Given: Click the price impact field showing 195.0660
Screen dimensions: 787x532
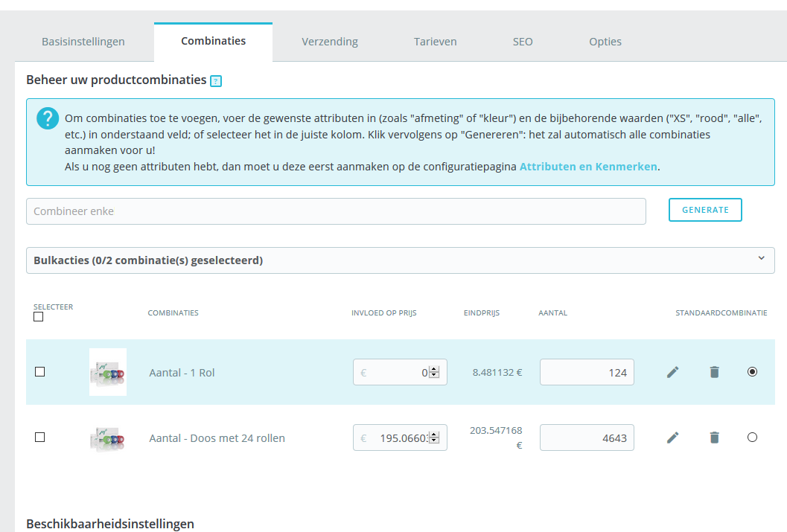Looking at the screenshot, I should (400, 438).
